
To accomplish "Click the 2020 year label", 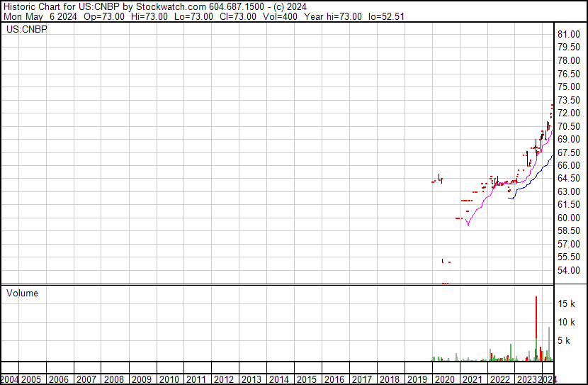I will (444, 379).
